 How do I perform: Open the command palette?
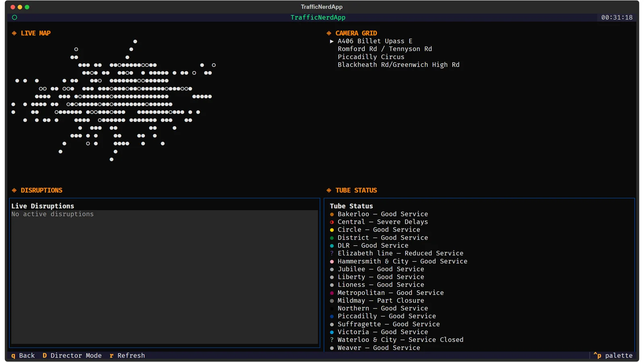click(613, 356)
